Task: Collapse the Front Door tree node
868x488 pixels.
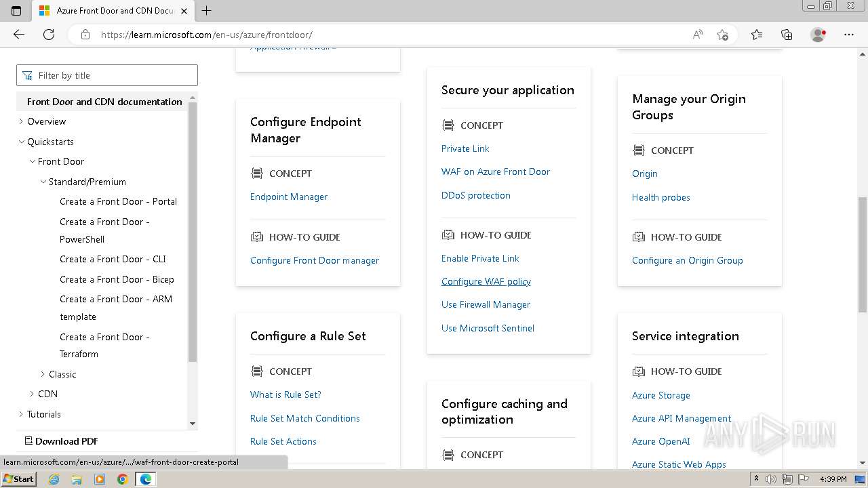Action: 32,161
